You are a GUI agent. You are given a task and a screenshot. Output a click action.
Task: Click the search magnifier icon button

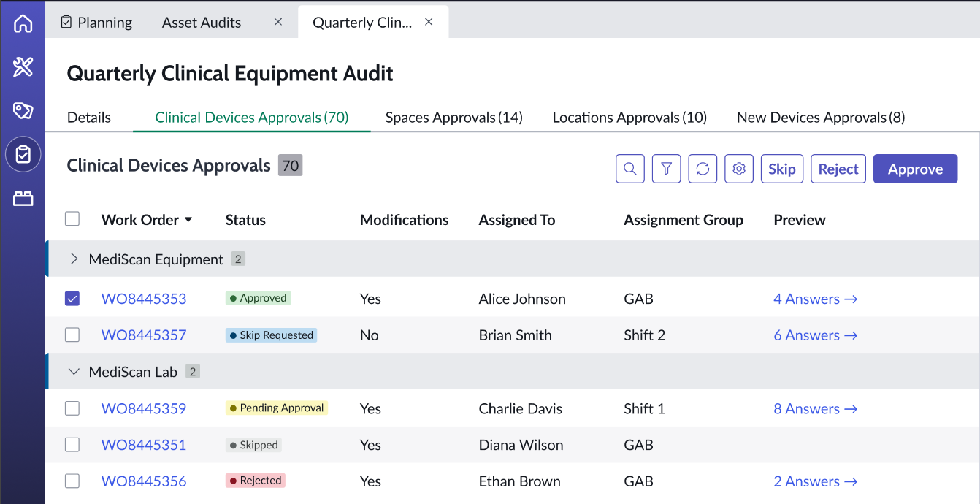[x=629, y=169]
